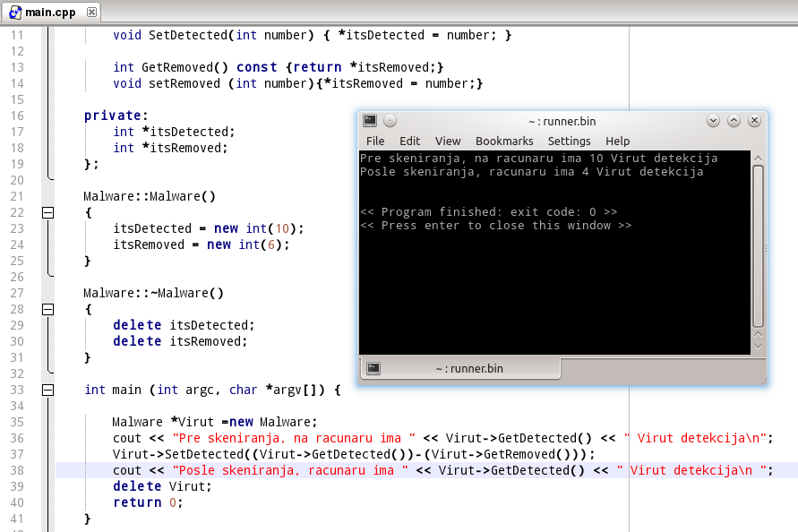Viewport: 798px width, 532px height.
Task: Click 'Pre skeniranja' output line in terminal
Action: pyautogui.click(x=538, y=159)
